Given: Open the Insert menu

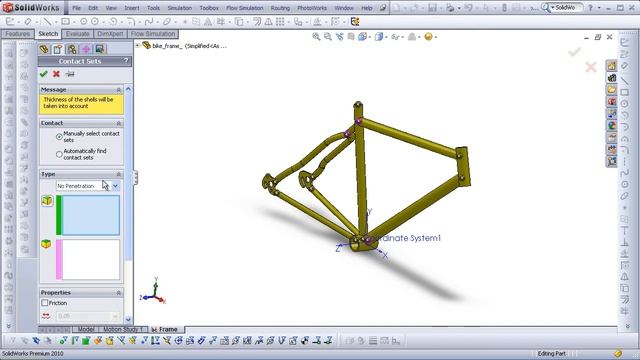Looking at the screenshot, I should coord(131,8).
